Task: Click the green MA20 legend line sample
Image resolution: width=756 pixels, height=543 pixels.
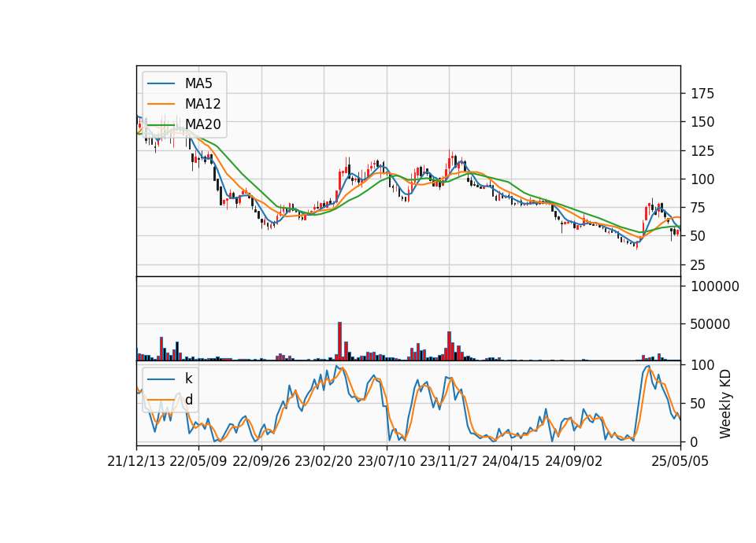Action: (x=161, y=124)
